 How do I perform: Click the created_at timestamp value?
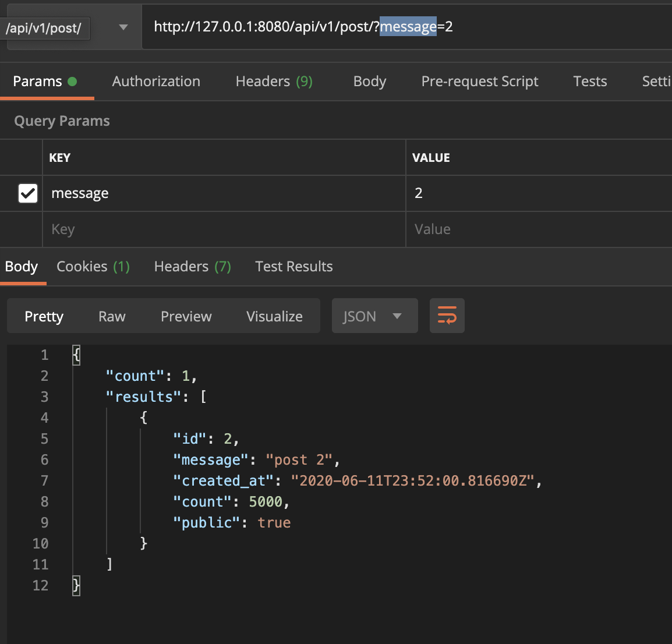click(x=412, y=481)
